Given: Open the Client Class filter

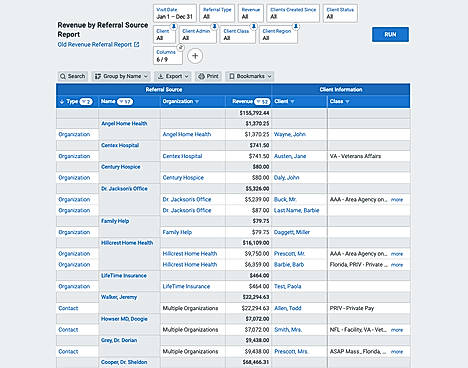Looking at the screenshot, I should (x=238, y=35).
